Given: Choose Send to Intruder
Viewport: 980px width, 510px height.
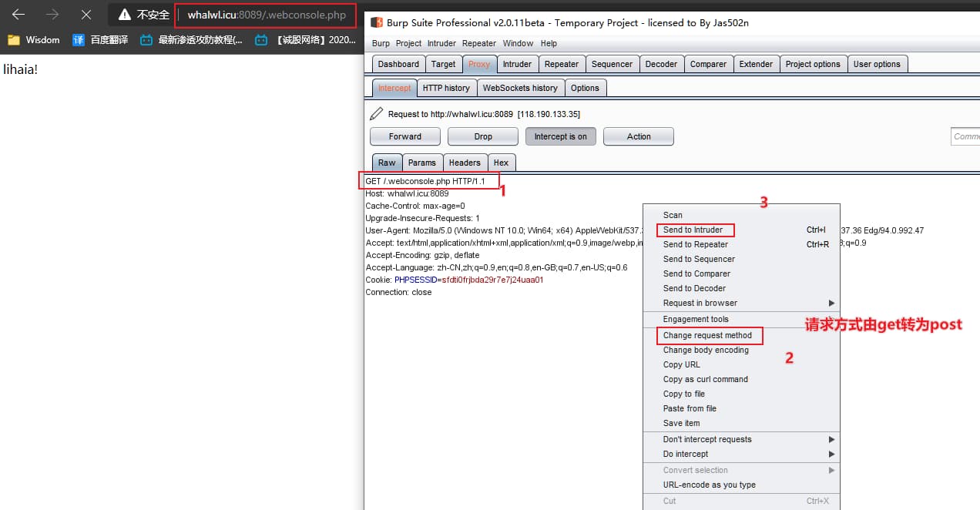Looking at the screenshot, I should pyautogui.click(x=741, y=230).
